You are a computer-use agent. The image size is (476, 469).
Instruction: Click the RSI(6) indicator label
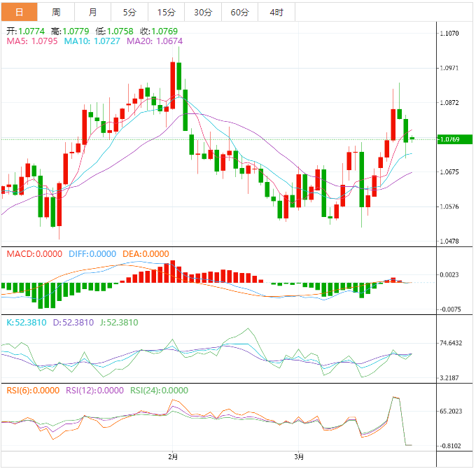(33, 391)
